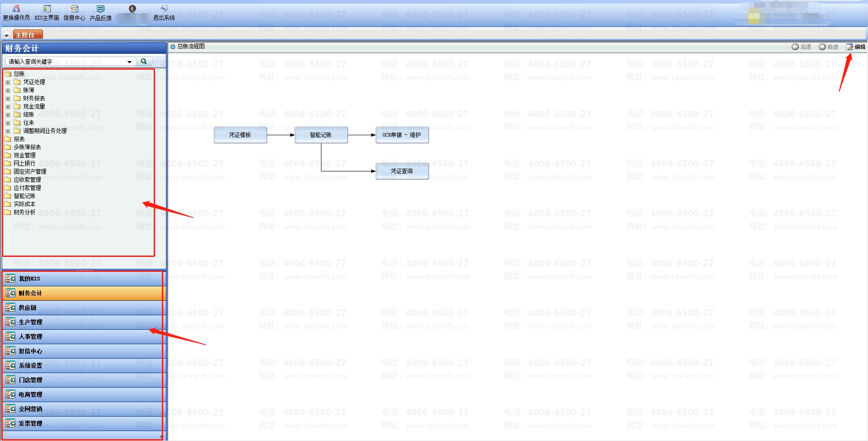Expand the 凭证处理 tree node

[x=8, y=82]
